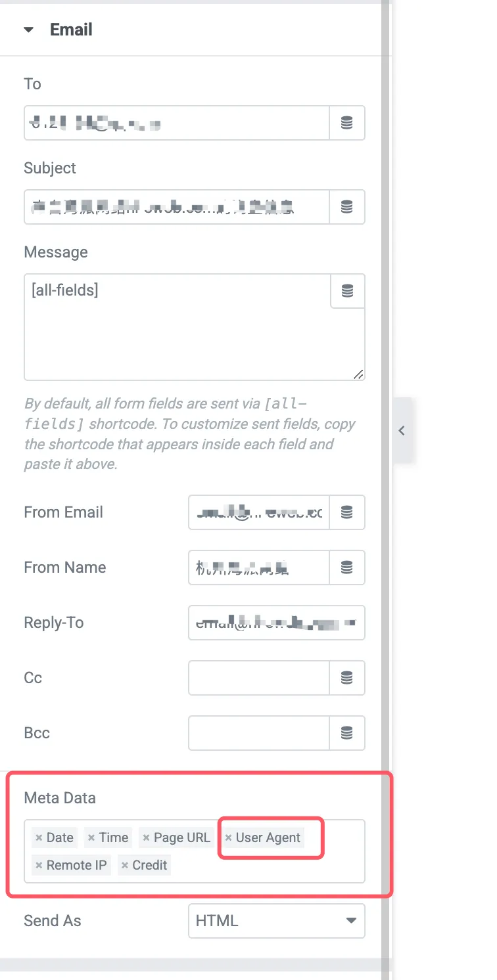Open dynamic tags for From Name
Viewport: 497px width, 980px height.
(346, 568)
